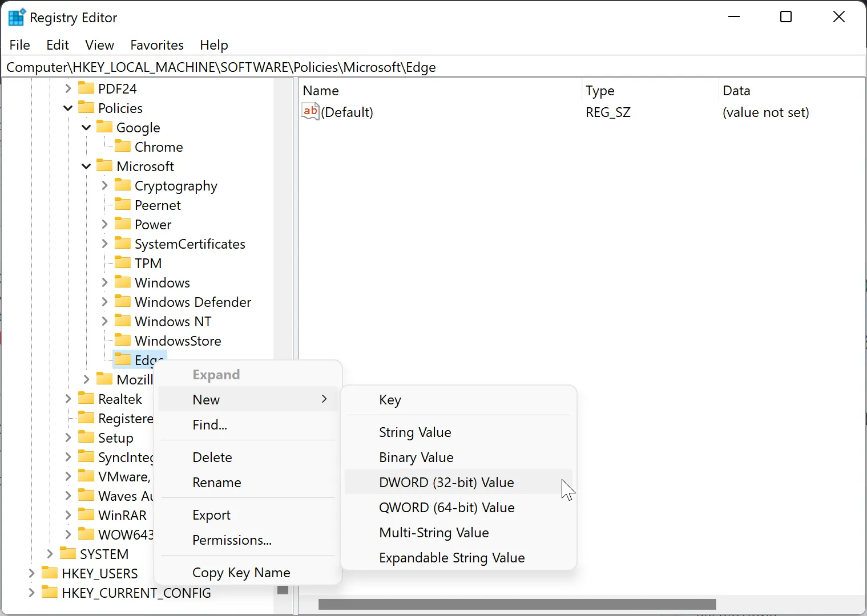Click the Registry Editor icon in the title bar

pyautogui.click(x=17, y=17)
